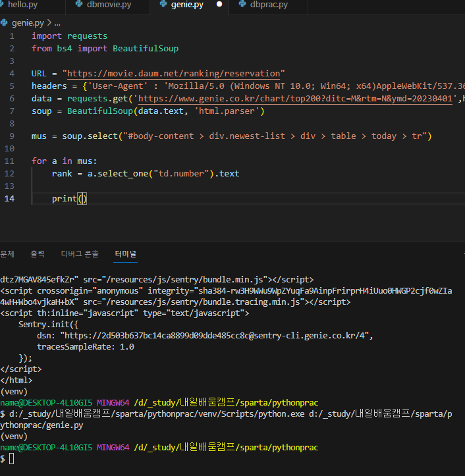Open the dbmovie.py tab
The image size is (465, 476).
point(109,5)
